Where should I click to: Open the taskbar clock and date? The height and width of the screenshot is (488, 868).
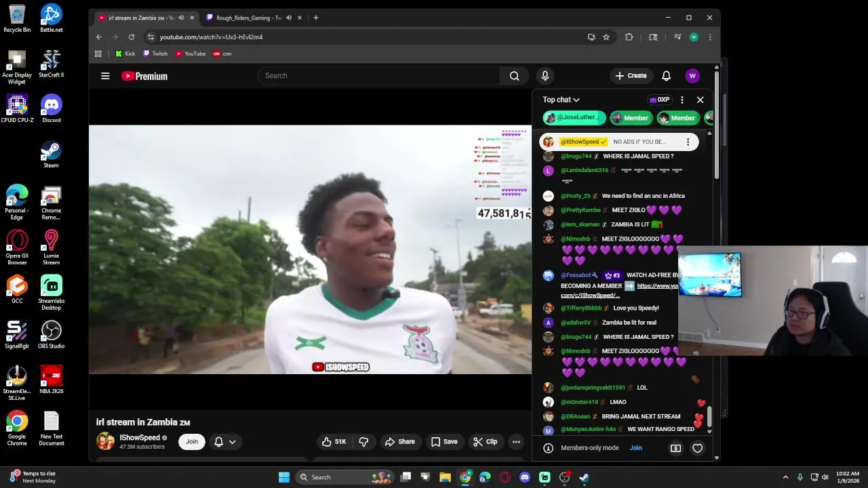point(848,477)
